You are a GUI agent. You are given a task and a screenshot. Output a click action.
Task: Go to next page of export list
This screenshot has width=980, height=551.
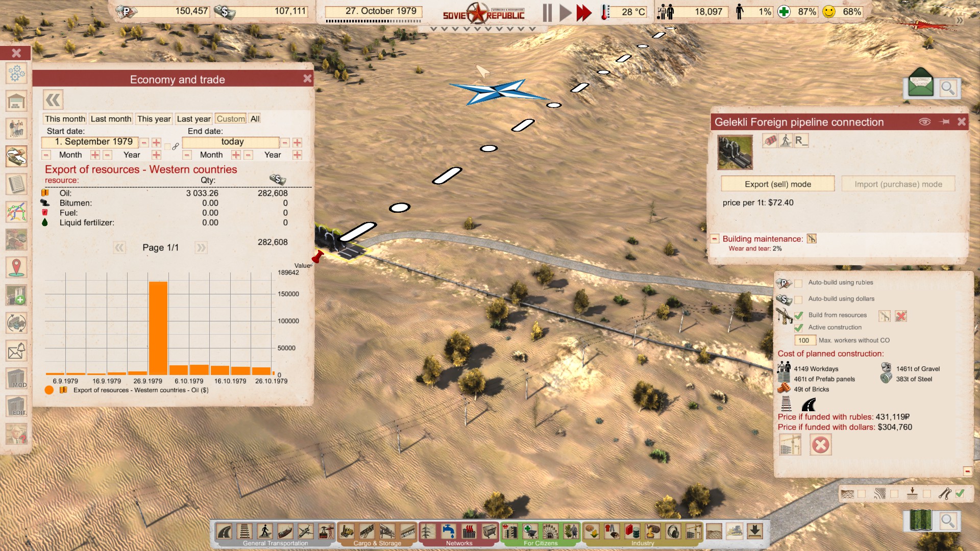click(201, 248)
